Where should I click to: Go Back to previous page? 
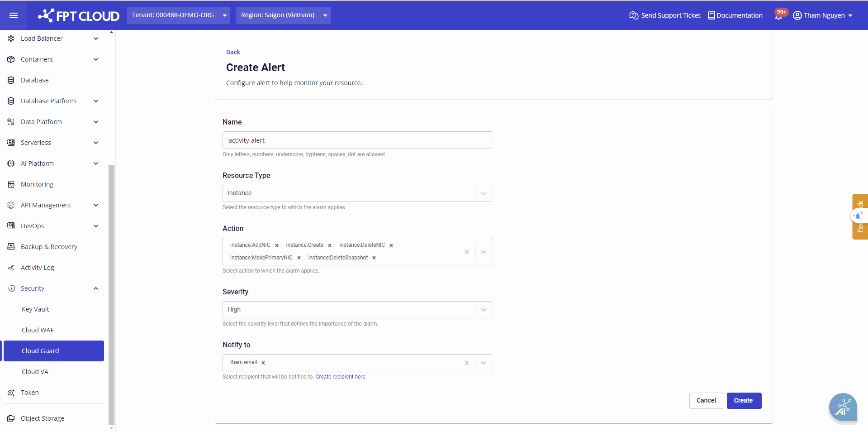coord(233,52)
